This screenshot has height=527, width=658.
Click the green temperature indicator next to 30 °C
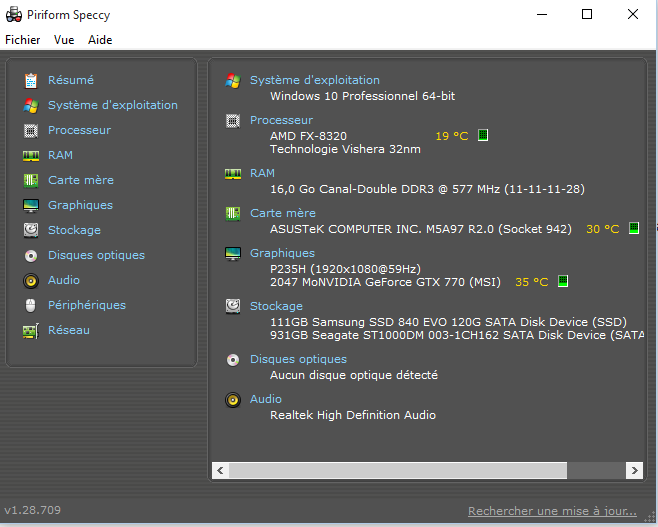click(x=634, y=228)
